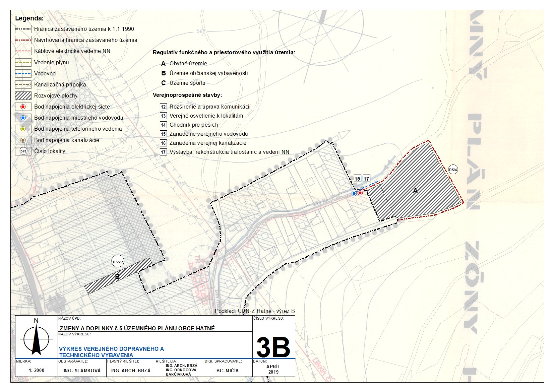Screen dimensions: 554x392
Task: Click the box 15 label on the map
Action: [x=357, y=179]
